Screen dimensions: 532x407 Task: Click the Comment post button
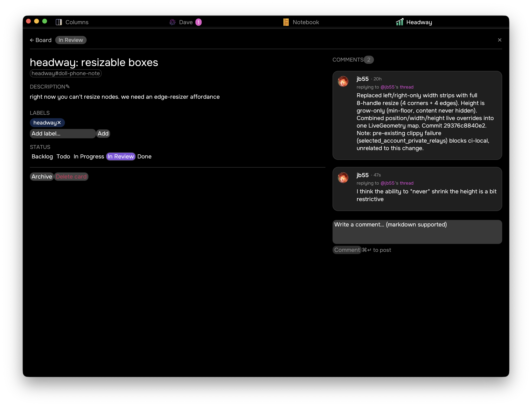pos(347,250)
